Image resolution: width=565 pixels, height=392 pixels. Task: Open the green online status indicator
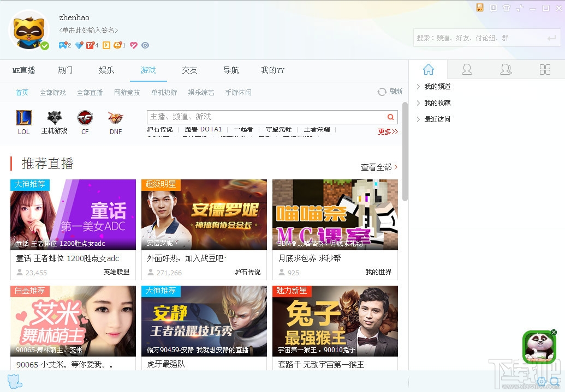[45, 46]
